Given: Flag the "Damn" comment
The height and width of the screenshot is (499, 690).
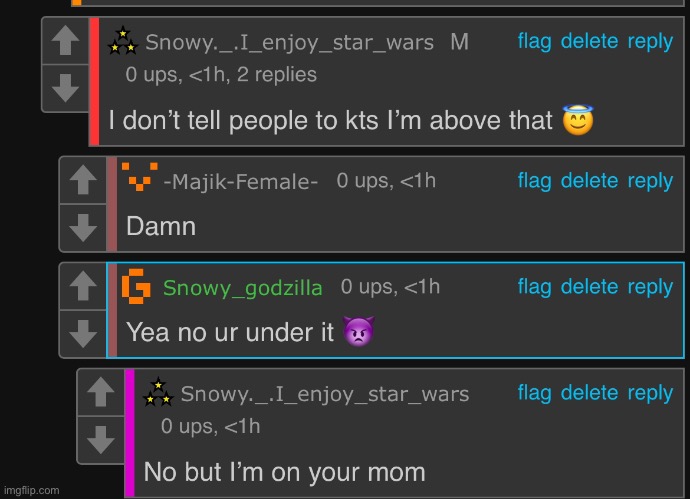Looking at the screenshot, I should 534,181.
